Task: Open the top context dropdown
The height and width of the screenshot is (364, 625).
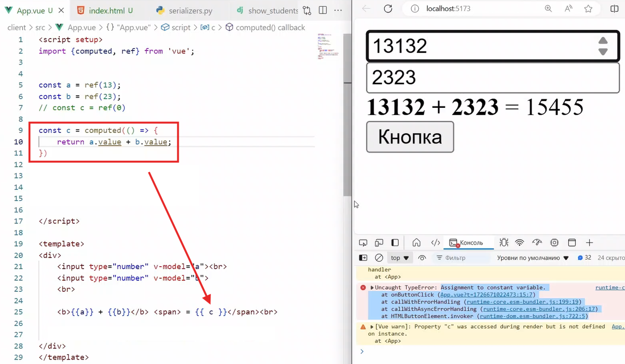Action: (400, 258)
